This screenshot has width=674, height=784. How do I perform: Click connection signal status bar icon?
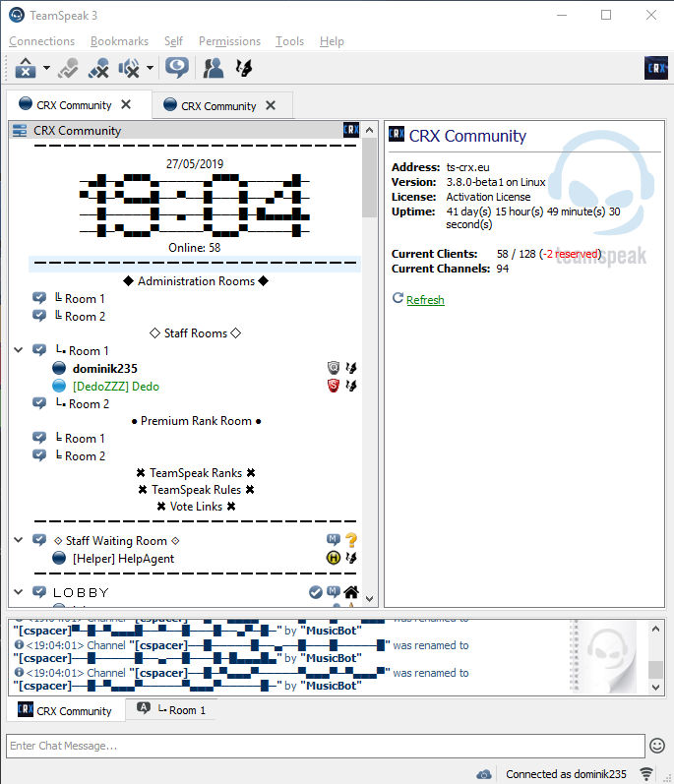(x=646, y=774)
